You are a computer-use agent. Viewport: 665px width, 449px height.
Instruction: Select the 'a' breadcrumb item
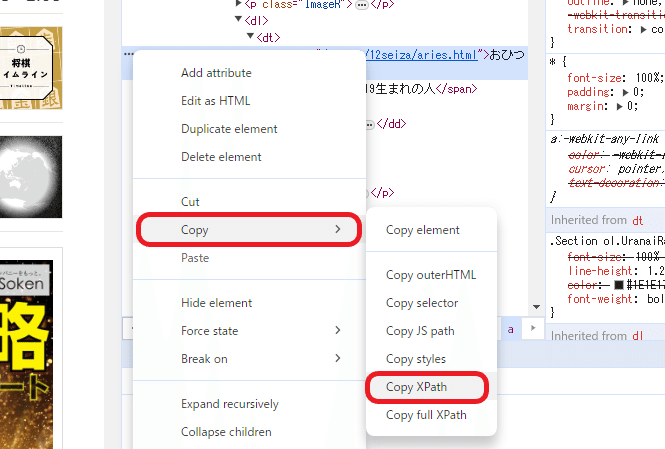tap(511, 329)
